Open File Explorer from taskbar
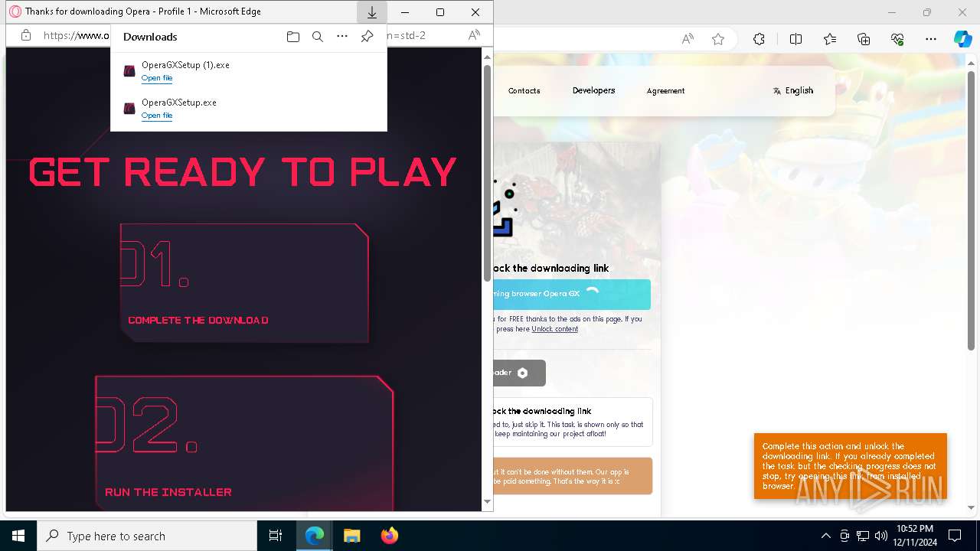 (x=351, y=536)
